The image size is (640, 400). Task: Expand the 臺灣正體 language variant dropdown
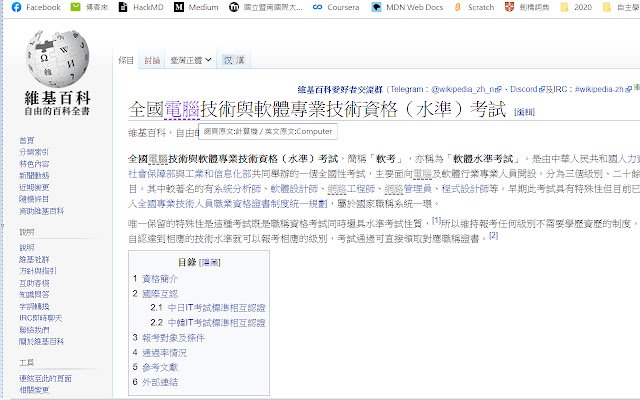pos(191,60)
